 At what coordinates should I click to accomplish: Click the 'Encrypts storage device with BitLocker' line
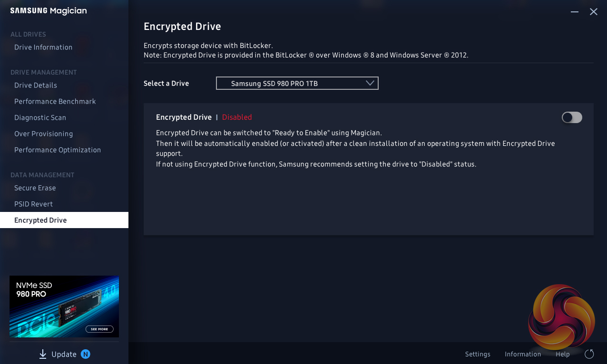coord(208,46)
